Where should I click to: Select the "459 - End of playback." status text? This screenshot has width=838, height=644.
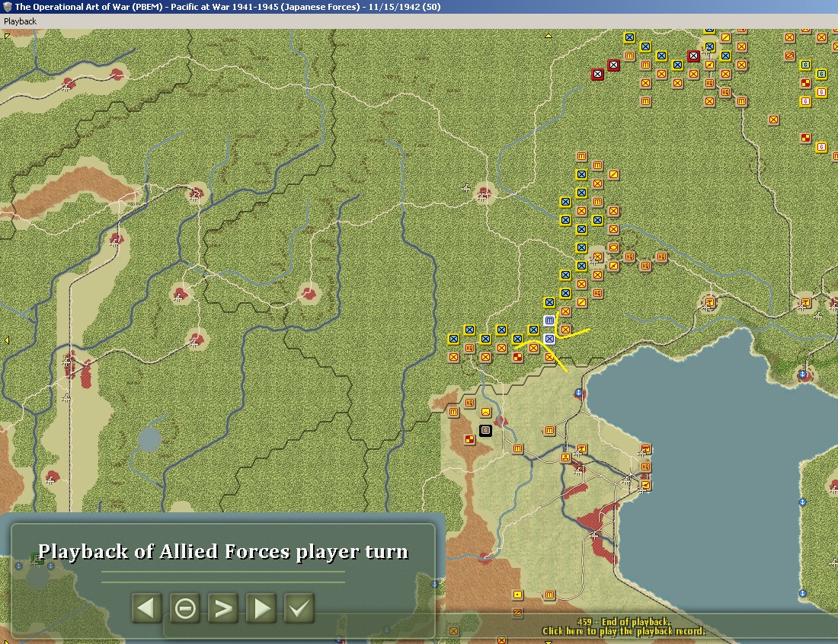pos(623,622)
